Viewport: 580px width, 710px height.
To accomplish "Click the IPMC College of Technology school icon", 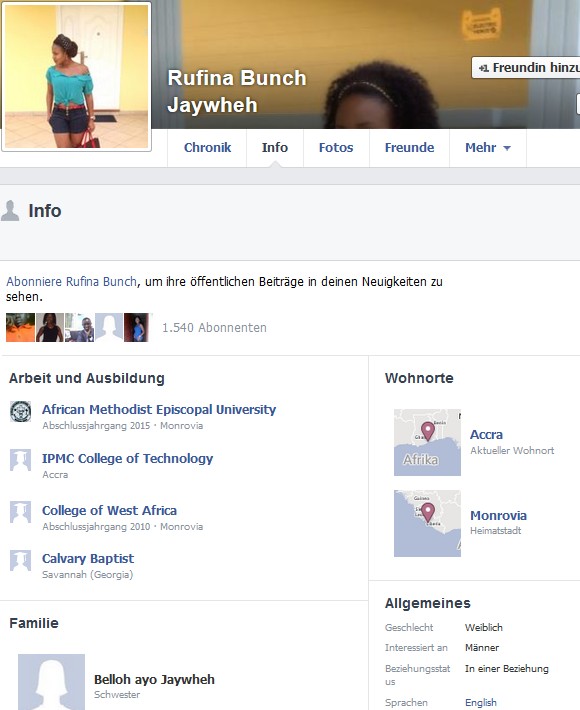I will click(x=21, y=460).
